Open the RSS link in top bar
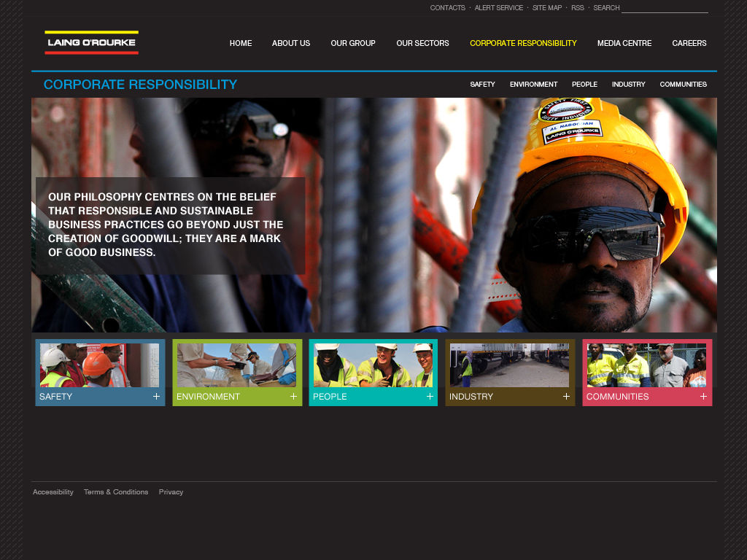Screen dimensions: 747x560 pos(577,8)
